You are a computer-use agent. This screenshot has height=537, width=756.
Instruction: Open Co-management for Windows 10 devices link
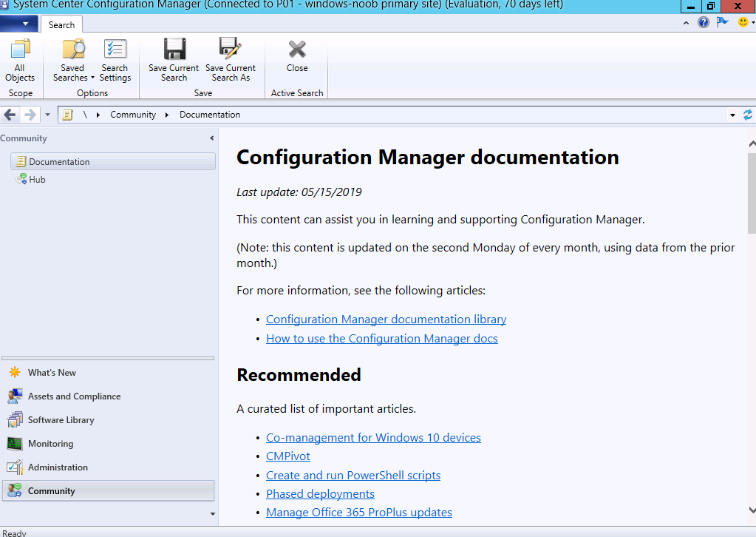[x=374, y=438]
